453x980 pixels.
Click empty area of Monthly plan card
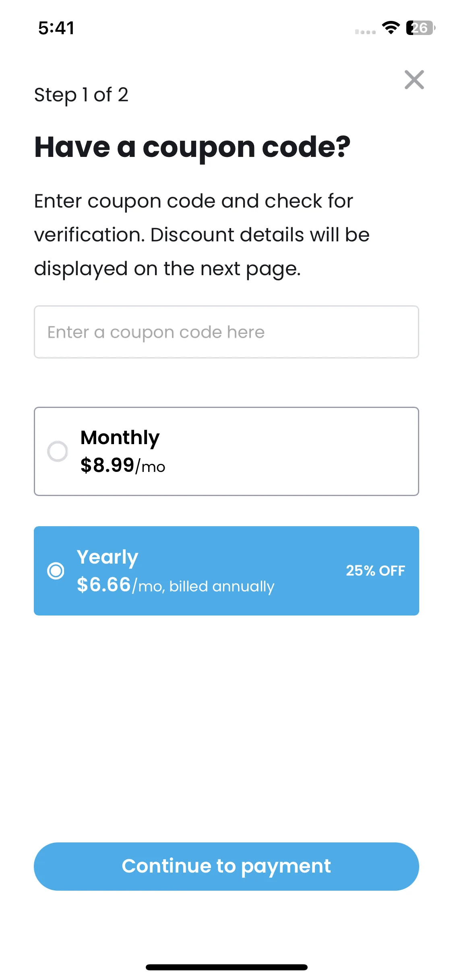(290, 451)
